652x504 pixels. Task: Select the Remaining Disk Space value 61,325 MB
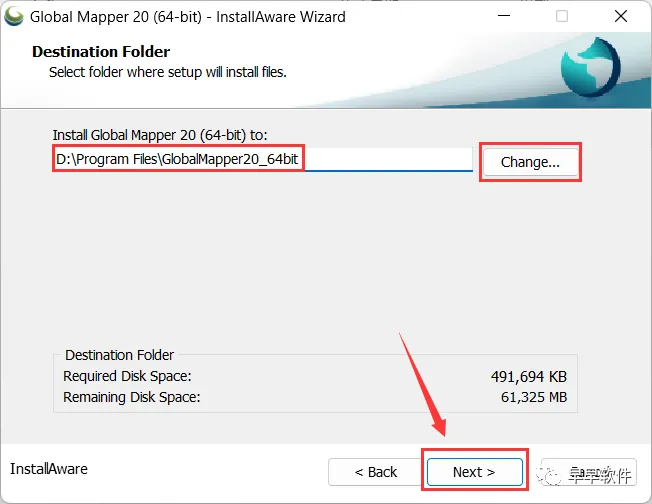click(533, 397)
